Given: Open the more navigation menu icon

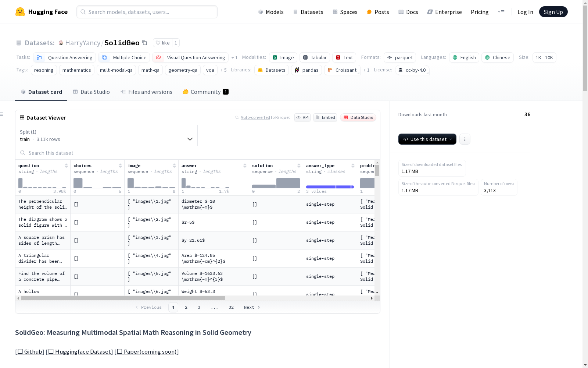Looking at the screenshot, I should coord(501,12).
